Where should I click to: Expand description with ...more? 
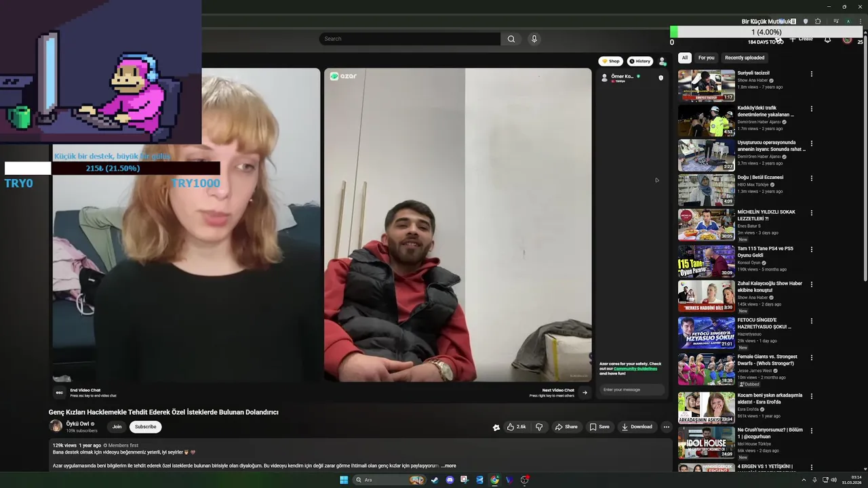(448, 466)
